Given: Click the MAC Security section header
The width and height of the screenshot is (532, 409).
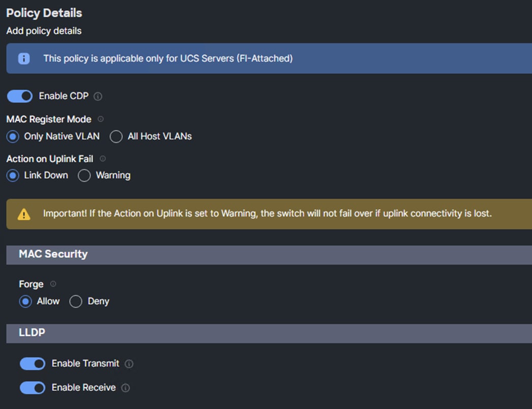Looking at the screenshot, I should pyautogui.click(x=53, y=254).
